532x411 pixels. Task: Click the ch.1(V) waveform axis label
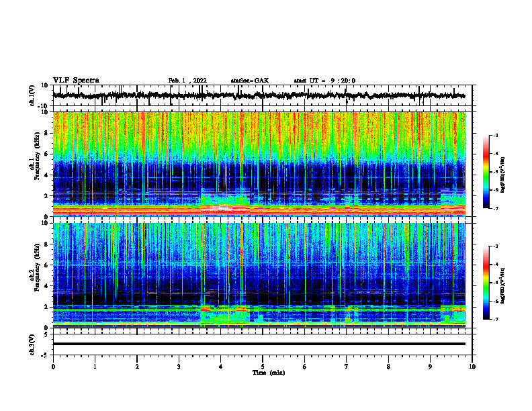click(32, 95)
